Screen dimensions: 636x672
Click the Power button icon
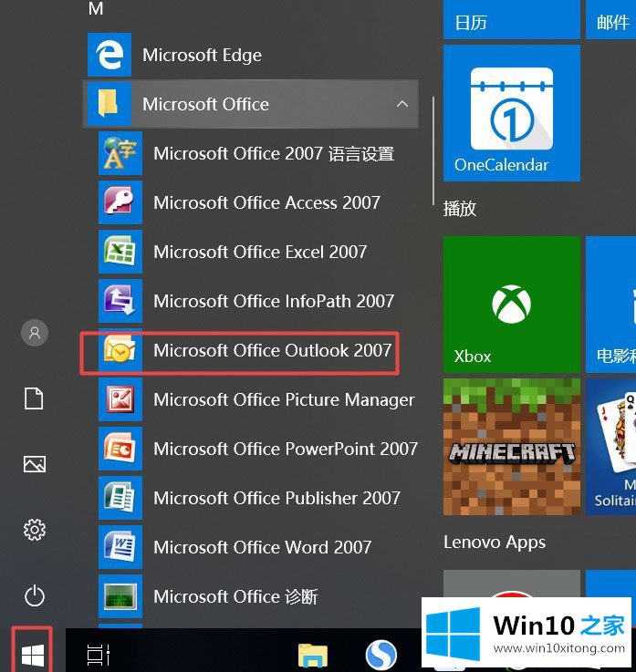[35, 595]
